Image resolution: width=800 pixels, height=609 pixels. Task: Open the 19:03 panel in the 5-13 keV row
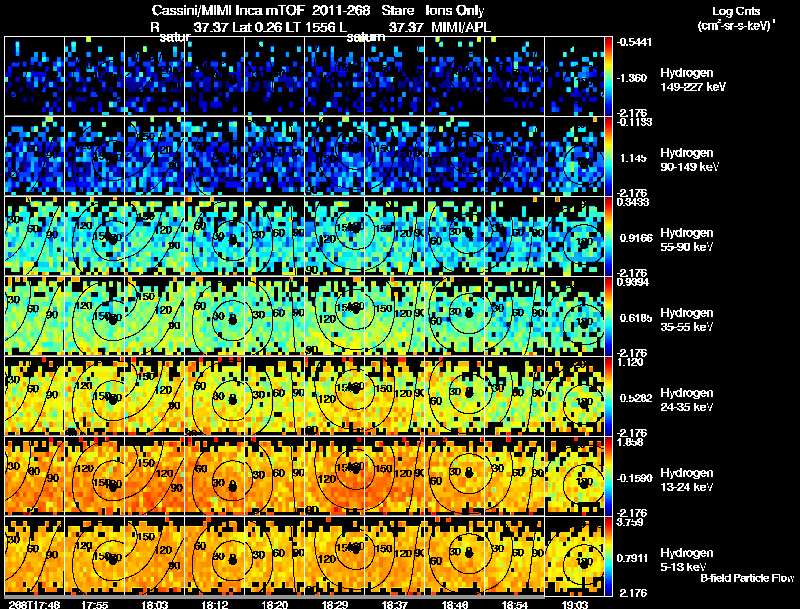(x=574, y=556)
